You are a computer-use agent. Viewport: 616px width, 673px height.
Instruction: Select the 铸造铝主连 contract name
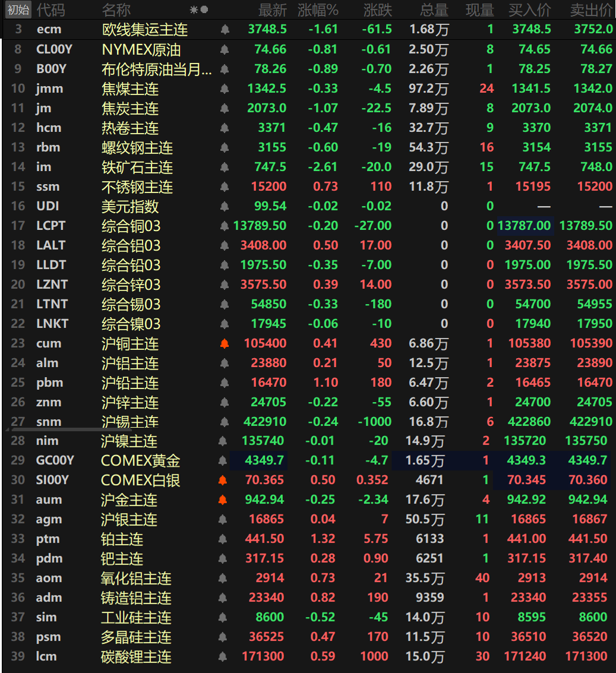coord(136,598)
